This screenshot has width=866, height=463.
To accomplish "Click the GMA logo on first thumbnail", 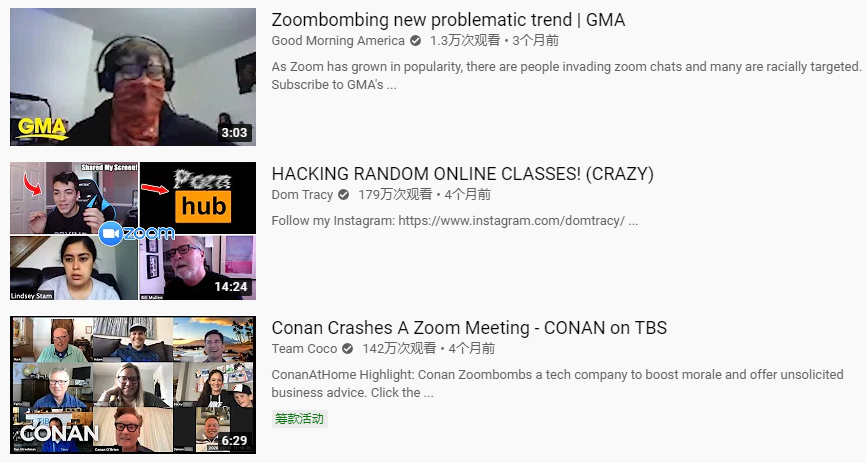I will [42, 128].
